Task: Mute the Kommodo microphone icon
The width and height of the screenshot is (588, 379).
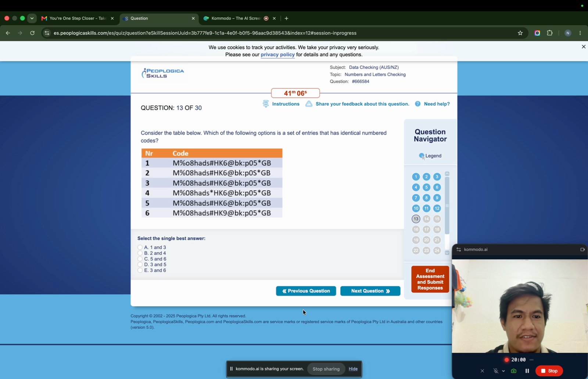Action: click(496, 371)
